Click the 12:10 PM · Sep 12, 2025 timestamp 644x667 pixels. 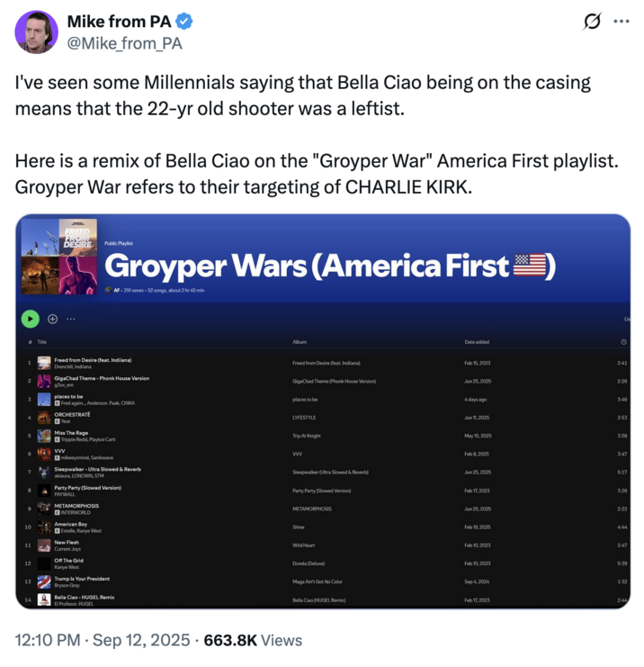point(103,640)
